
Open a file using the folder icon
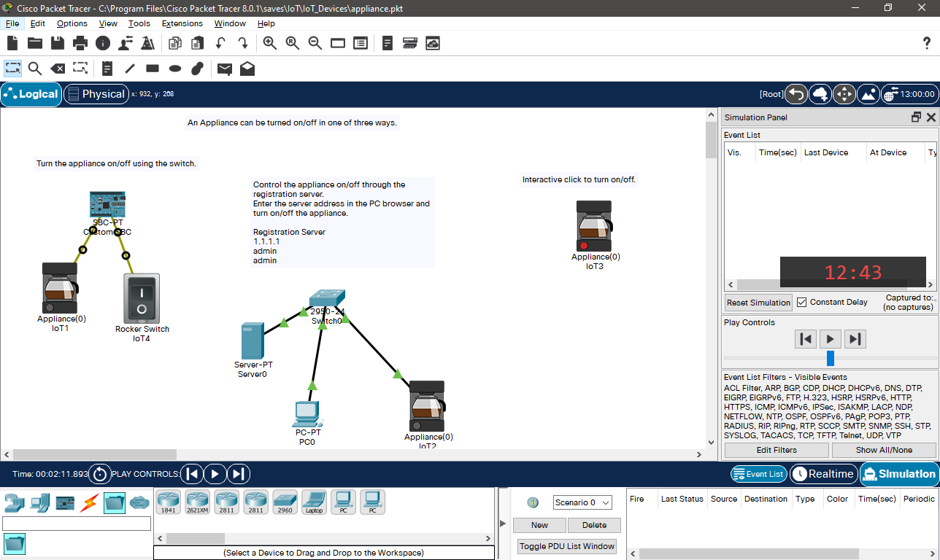click(x=35, y=43)
